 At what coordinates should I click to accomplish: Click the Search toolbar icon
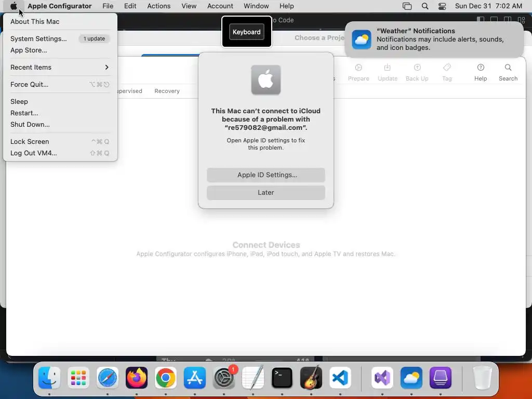pos(508,72)
